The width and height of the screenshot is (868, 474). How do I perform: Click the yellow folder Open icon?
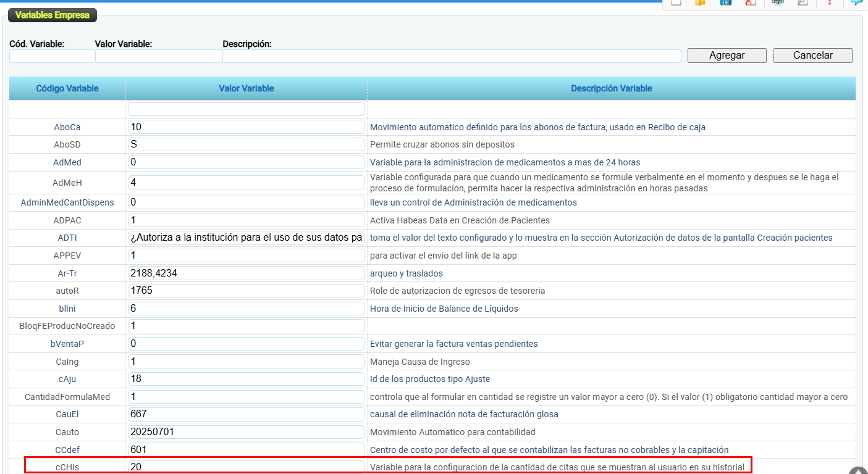[x=700, y=2]
